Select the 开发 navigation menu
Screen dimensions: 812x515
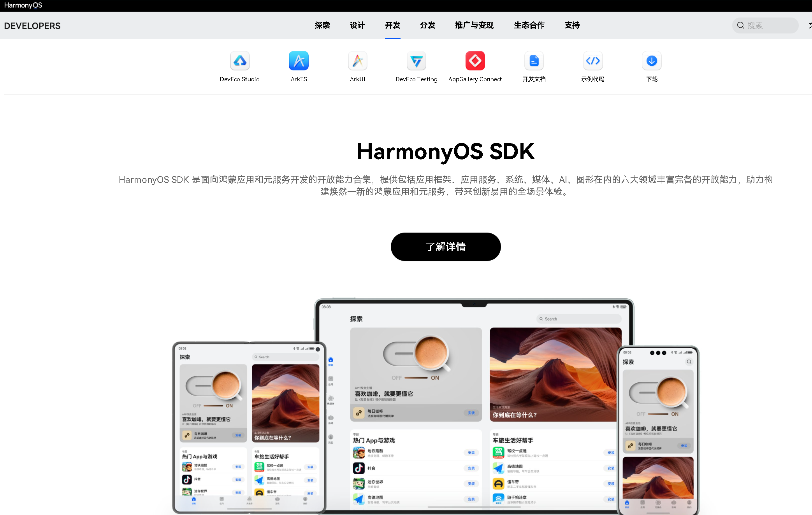coord(393,25)
